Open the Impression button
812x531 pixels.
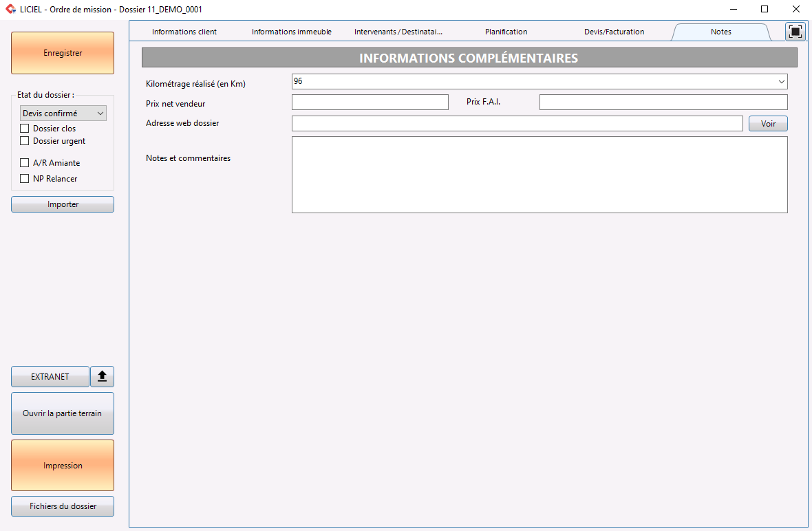tap(63, 466)
